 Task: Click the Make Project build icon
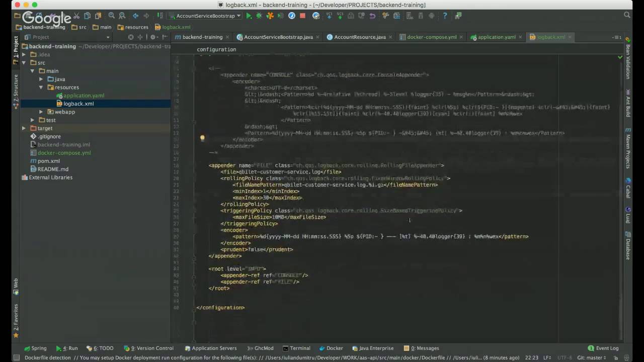pos(160,16)
